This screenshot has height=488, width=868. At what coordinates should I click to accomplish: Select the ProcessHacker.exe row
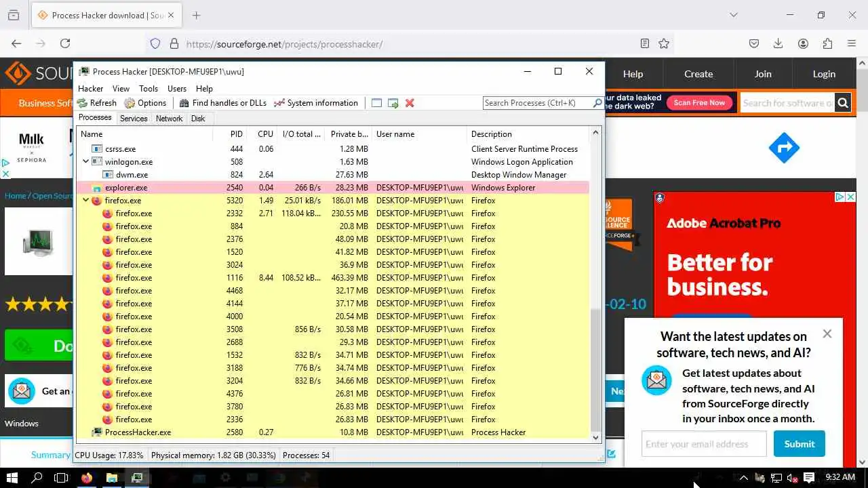tap(333, 432)
